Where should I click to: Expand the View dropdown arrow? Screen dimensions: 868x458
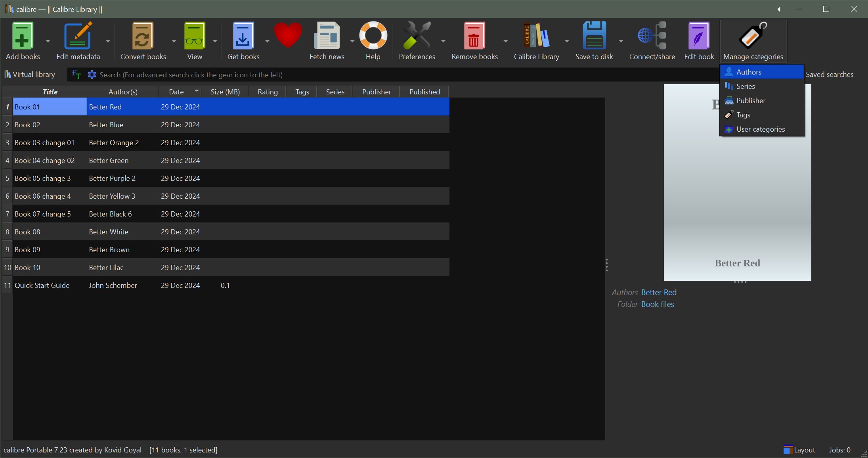215,41
